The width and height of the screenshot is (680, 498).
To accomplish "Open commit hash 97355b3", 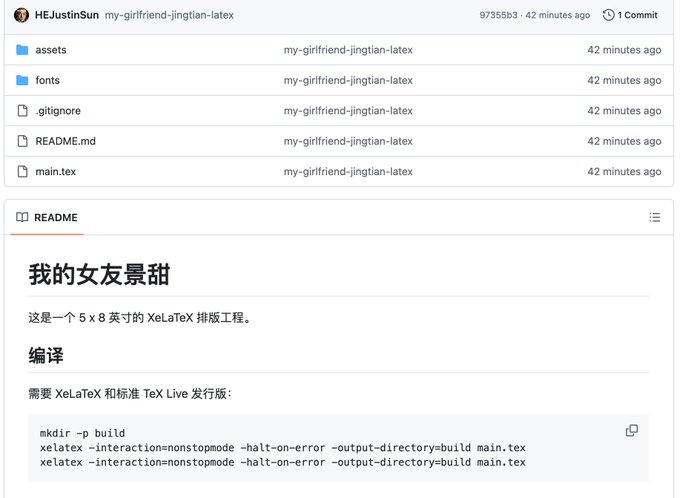I will click(498, 15).
